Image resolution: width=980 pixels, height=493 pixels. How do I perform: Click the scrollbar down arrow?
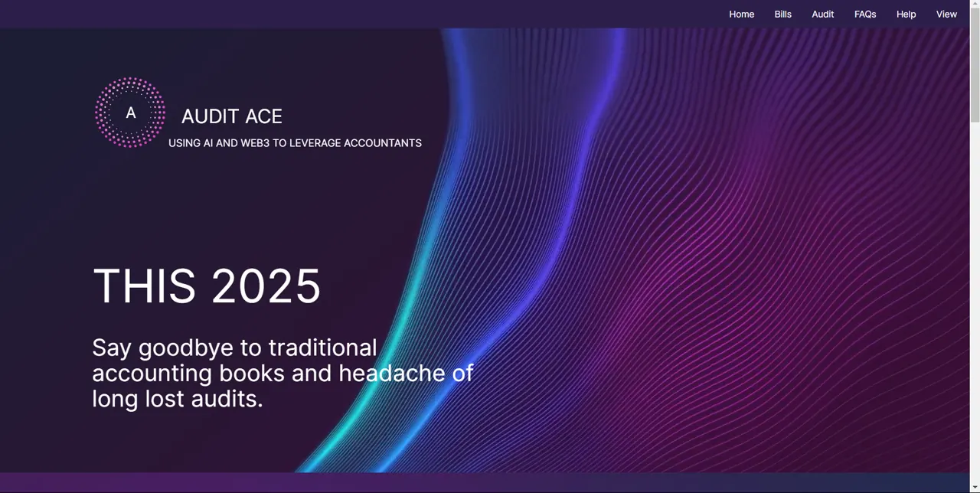pyautogui.click(x=975, y=488)
